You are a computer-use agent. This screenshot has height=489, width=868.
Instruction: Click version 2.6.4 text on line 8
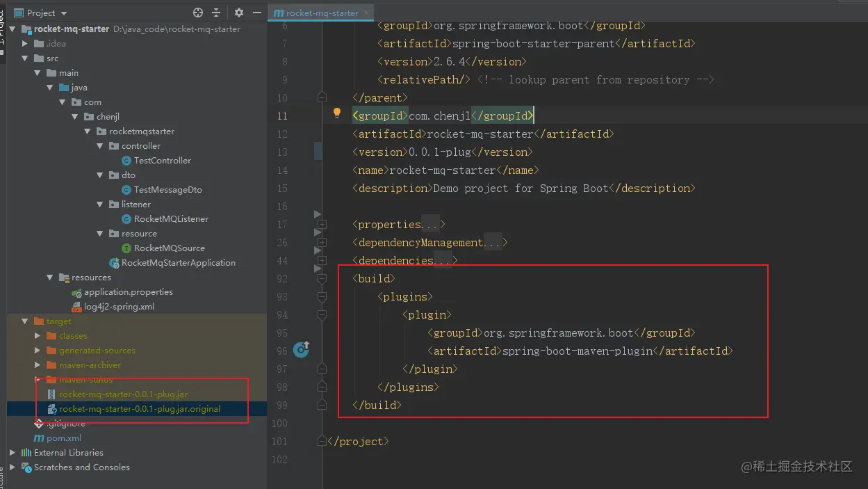click(x=452, y=61)
